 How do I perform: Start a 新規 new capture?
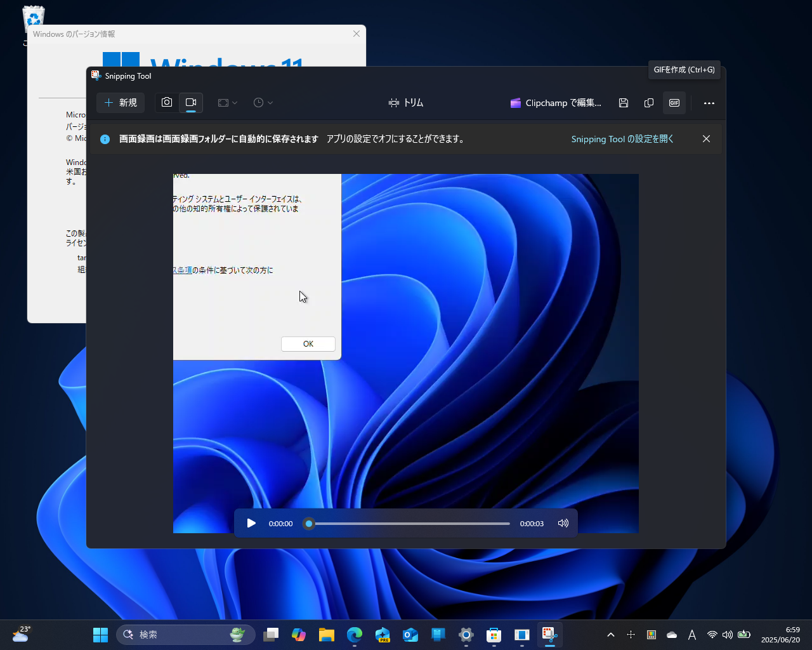click(121, 102)
